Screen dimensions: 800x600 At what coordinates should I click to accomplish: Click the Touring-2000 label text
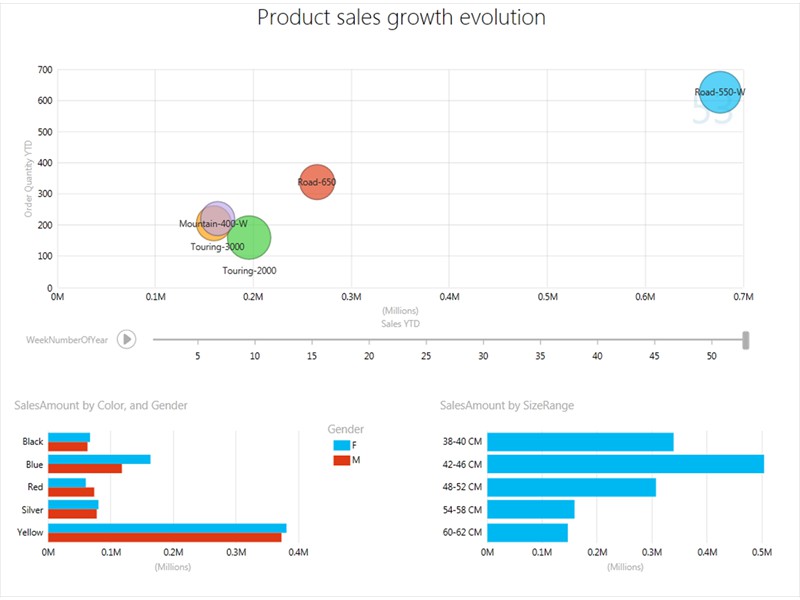coord(249,271)
